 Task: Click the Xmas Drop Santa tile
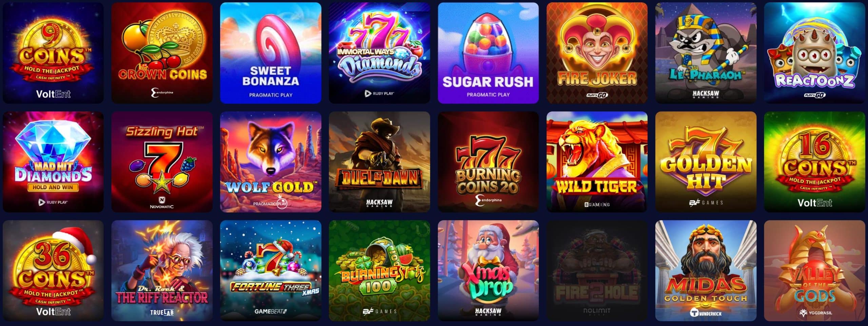tap(488, 271)
